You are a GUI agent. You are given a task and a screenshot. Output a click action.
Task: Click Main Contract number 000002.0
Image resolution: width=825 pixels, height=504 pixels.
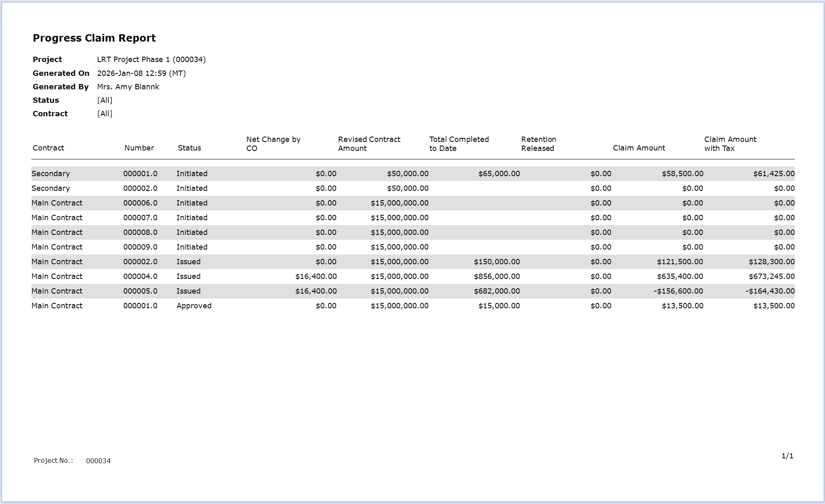point(140,262)
